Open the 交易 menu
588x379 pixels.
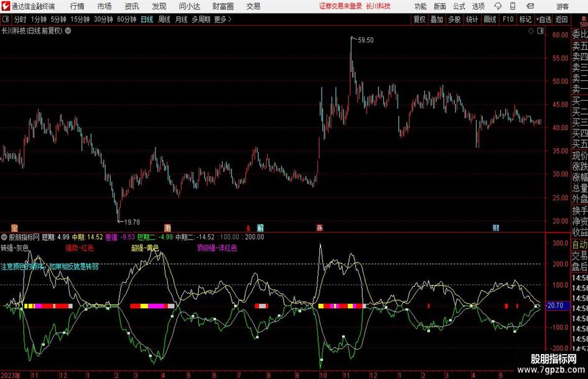(253, 6)
